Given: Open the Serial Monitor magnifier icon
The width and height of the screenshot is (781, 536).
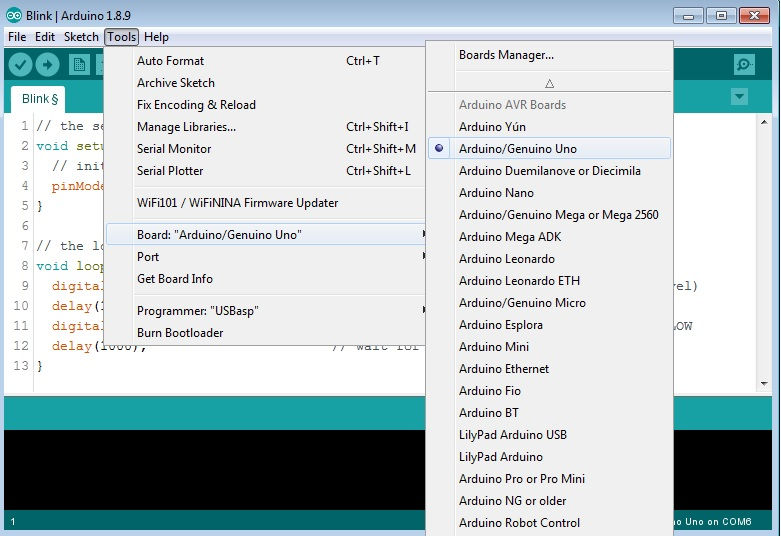Looking at the screenshot, I should point(744,64).
